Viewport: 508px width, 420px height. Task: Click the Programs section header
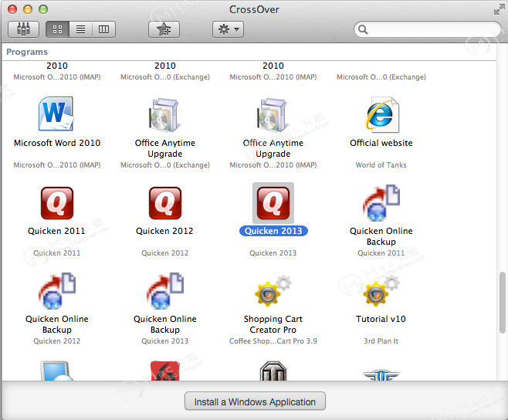pos(27,52)
